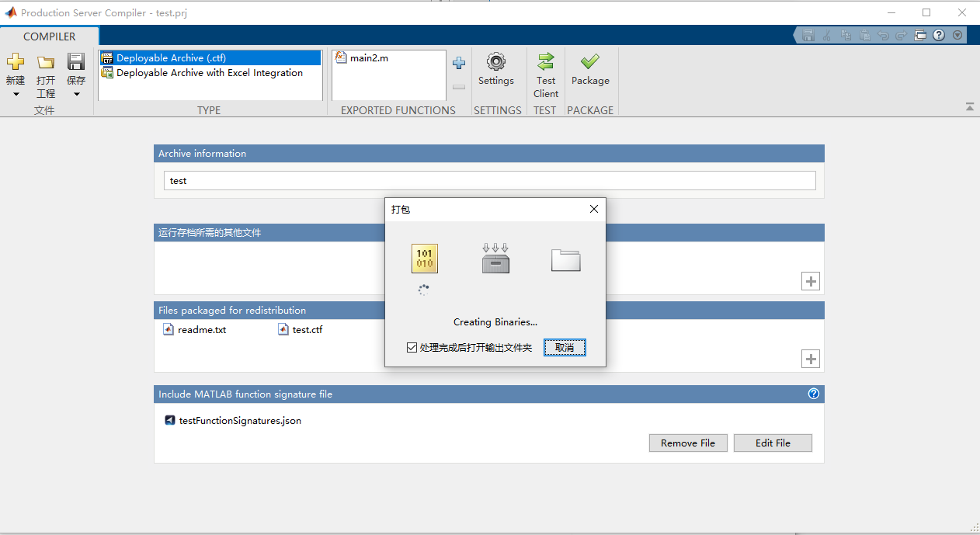Select Deployable Archive (.ctf) type
980x535 pixels.
coord(210,58)
